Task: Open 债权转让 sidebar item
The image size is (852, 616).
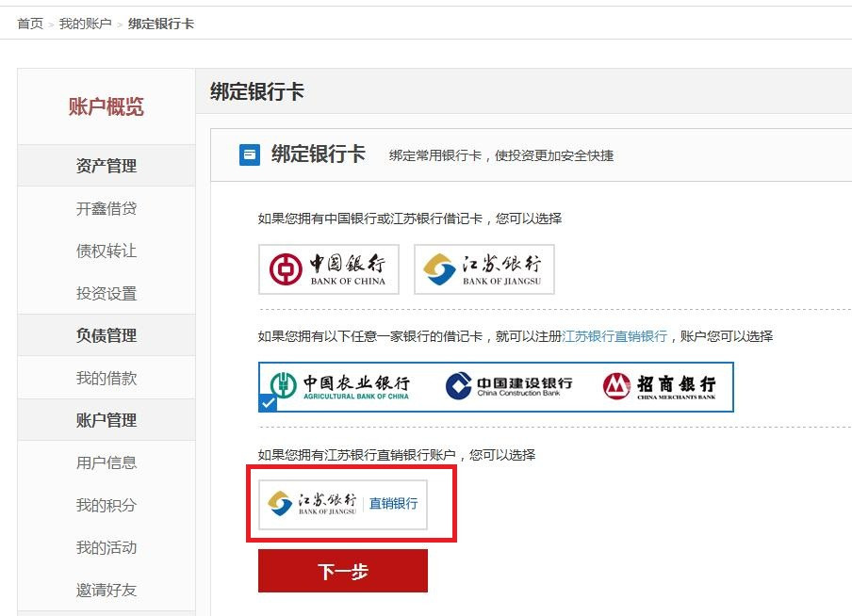Action: pos(106,251)
